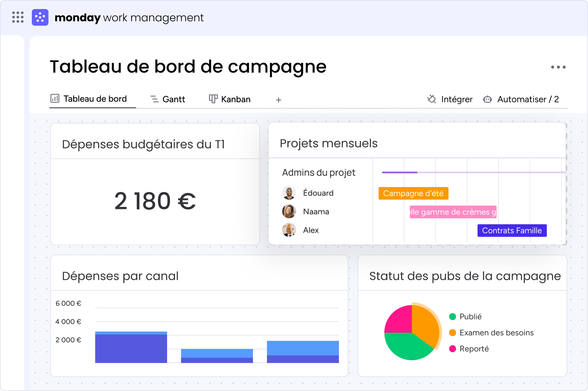Select Édouard's avatar in project admins
The image size is (588, 391).
pyautogui.click(x=289, y=193)
